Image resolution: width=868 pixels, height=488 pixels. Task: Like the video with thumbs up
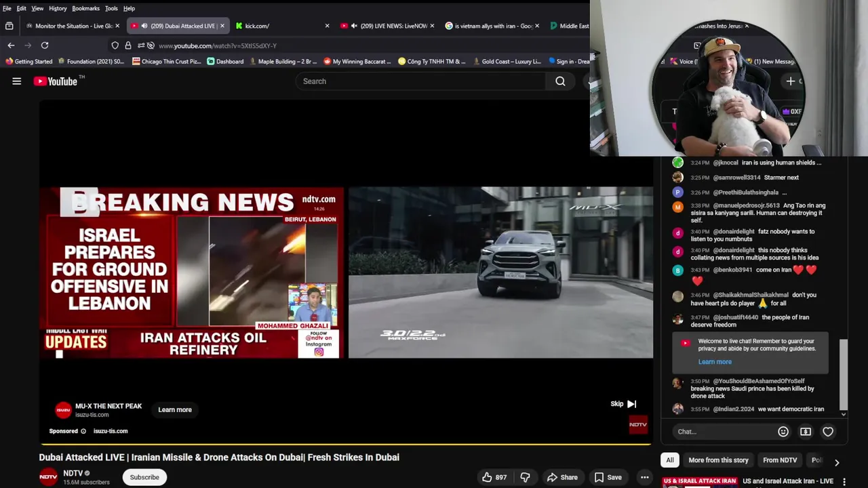click(x=494, y=477)
